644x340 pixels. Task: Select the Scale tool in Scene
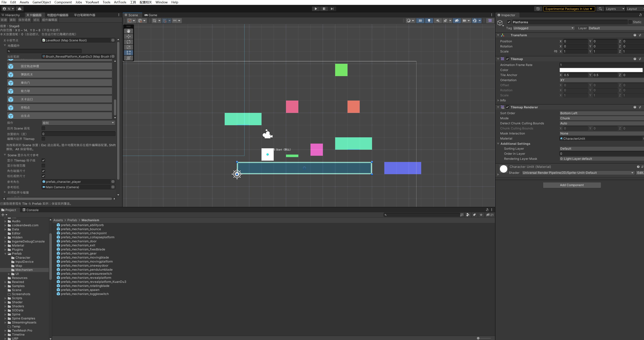pyautogui.click(x=129, y=47)
